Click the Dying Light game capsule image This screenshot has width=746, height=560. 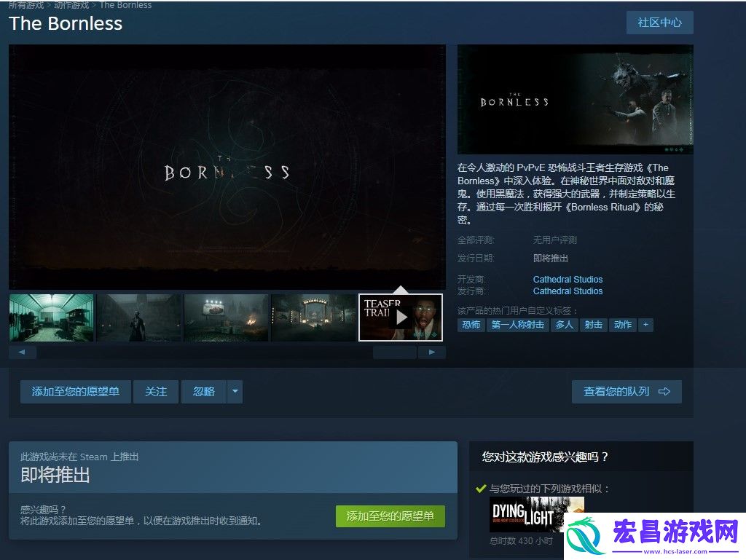pos(537,514)
